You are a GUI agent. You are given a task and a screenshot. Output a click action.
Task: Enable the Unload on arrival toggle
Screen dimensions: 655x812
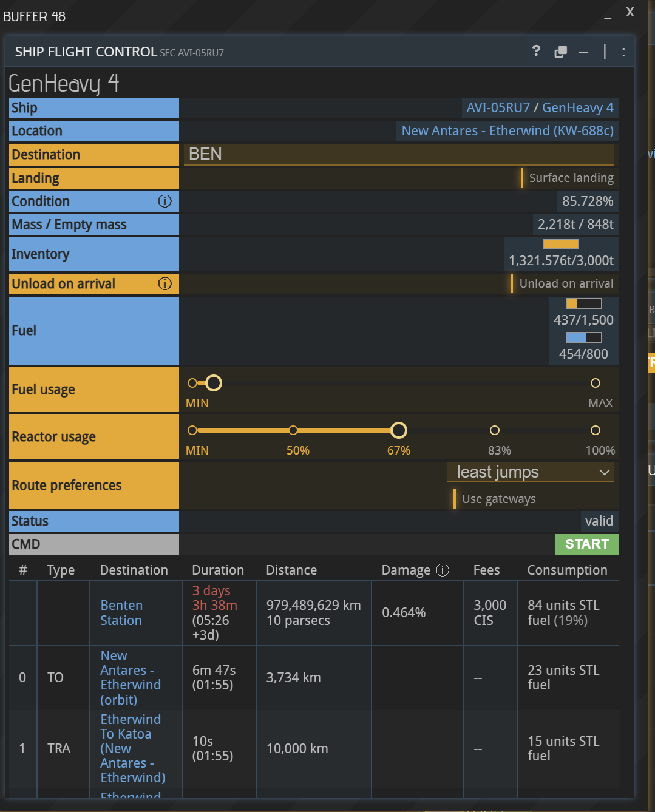point(563,283)
